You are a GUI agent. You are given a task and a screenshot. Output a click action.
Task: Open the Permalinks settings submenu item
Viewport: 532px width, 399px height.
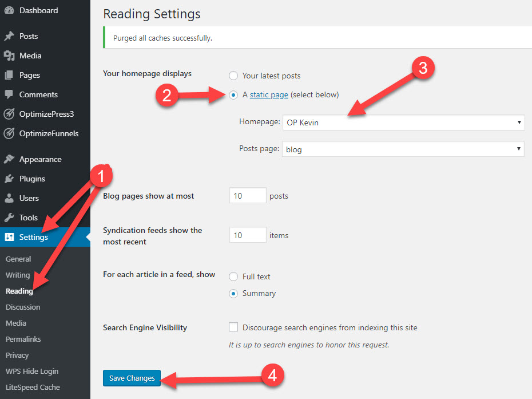point(23,339)
